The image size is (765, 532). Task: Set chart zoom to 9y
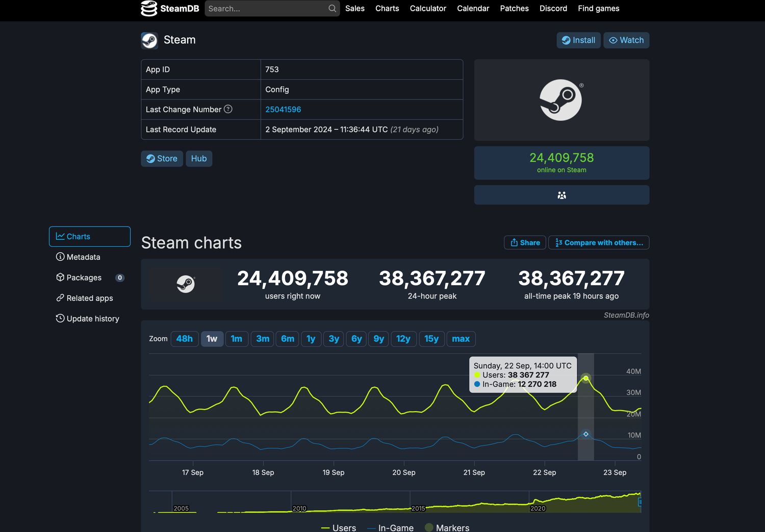click(379, 339)
